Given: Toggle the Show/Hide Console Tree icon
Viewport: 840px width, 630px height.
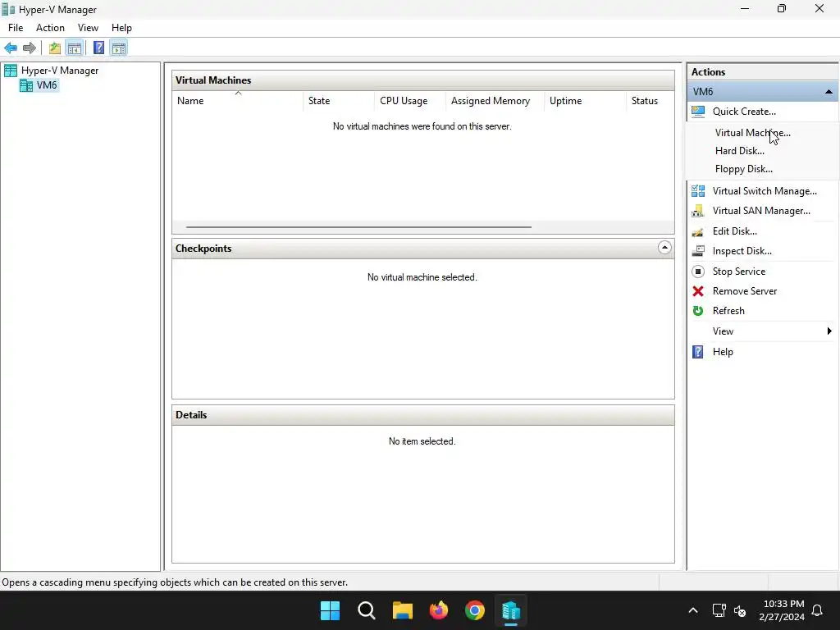Looking at the screenshot, I should [x=75, y=48].
